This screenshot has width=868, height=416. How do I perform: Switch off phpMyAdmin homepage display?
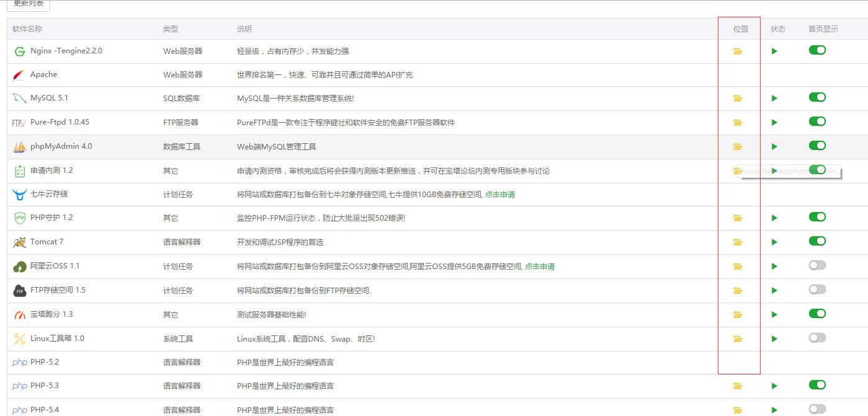click(x=817, y=145)
